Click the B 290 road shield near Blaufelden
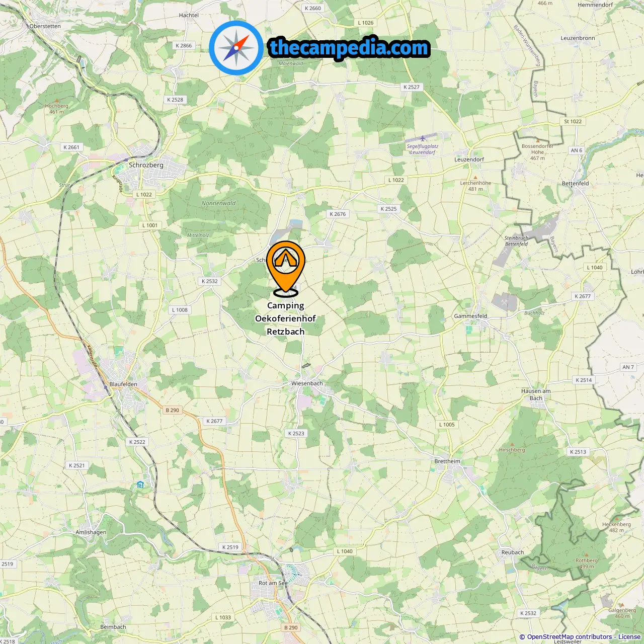 pos(172,410)
